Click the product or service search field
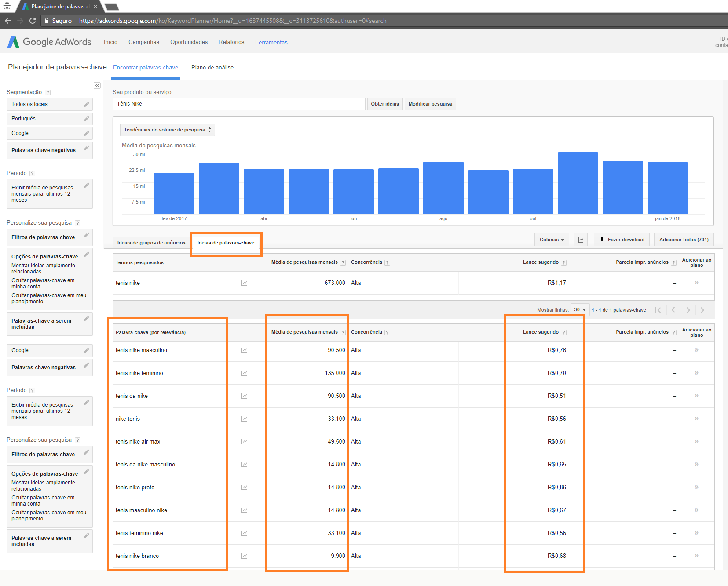Viewport: 728px width, 586px height. [238, 104]
